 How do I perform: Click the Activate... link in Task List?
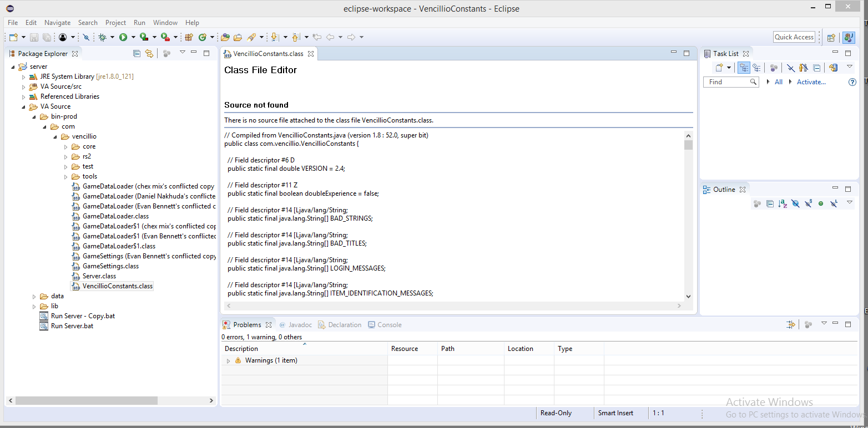click(811, 82)
